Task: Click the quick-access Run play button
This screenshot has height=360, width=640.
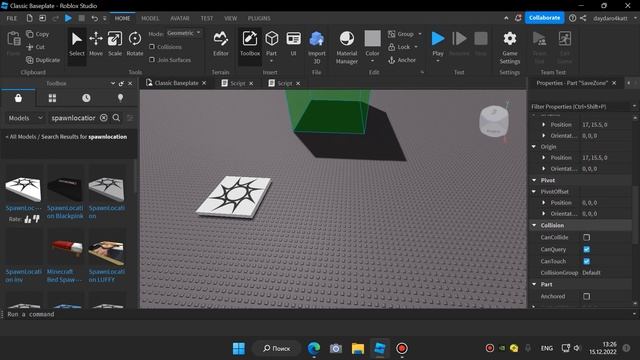Action: [69, 18]
